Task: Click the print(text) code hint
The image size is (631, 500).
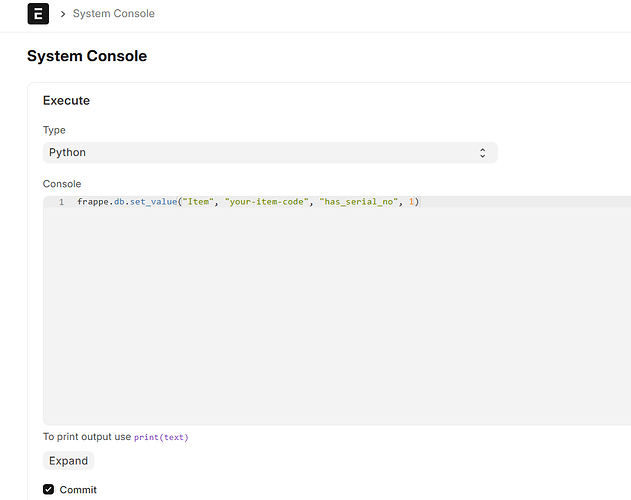Action: 161,437
